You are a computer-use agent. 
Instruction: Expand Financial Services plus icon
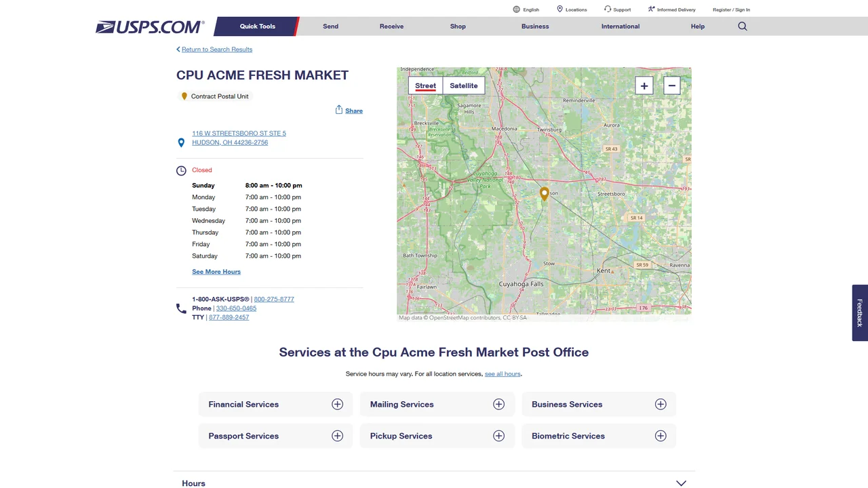click(337, 404)
